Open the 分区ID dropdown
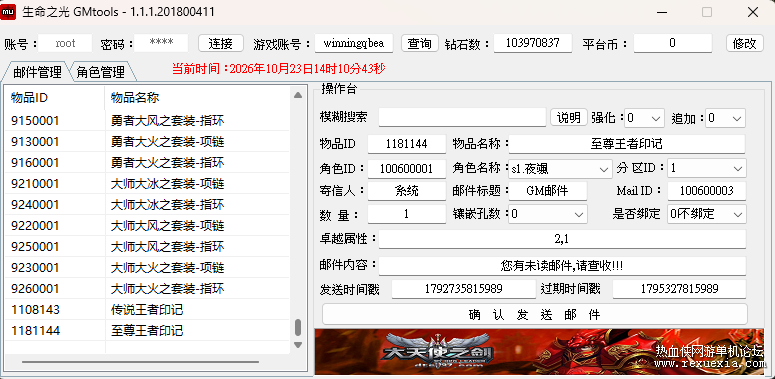 [x=707, y=168]
